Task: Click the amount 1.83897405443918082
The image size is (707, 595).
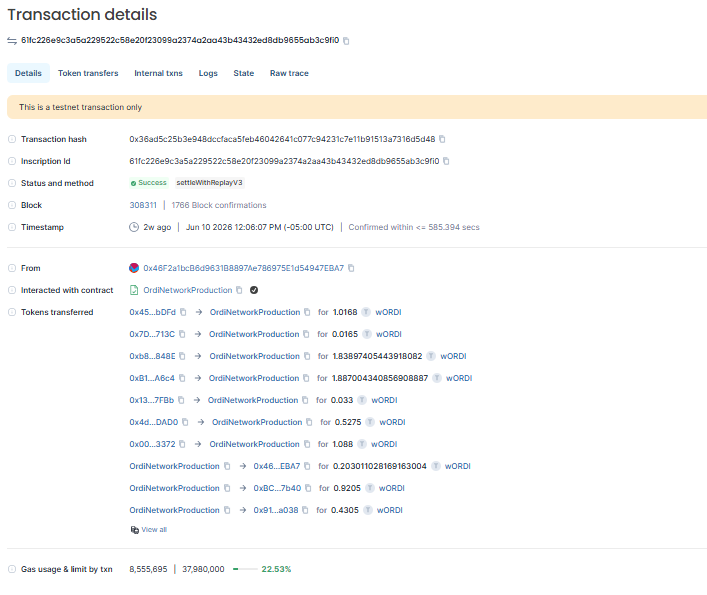Action: pyautogui.click(x=377, y=356)
